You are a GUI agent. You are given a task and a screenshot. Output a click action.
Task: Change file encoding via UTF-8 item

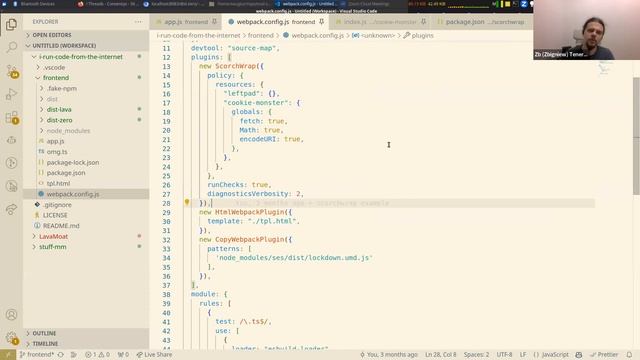(504, 355)
